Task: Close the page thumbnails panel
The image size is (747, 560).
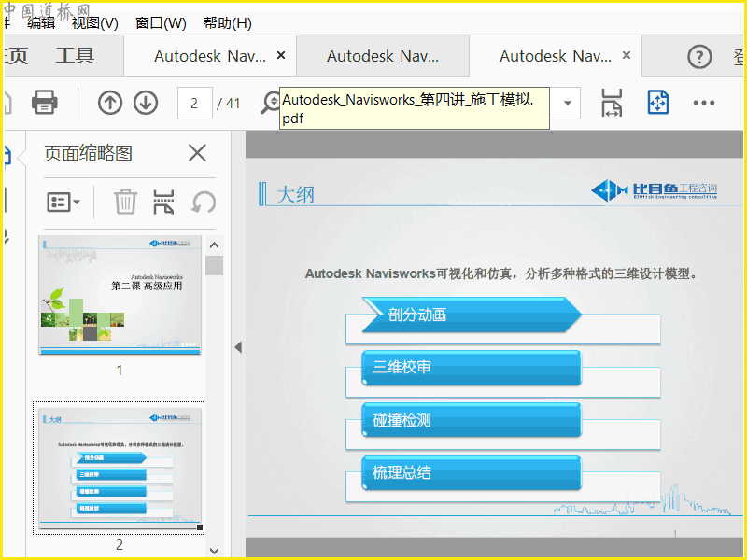Action: [197, 153]
